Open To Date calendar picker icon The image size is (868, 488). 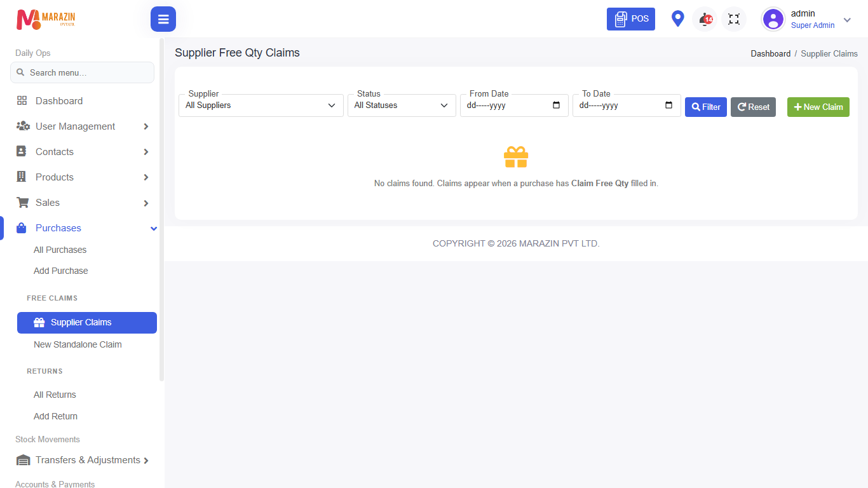(x=669, y=105)
